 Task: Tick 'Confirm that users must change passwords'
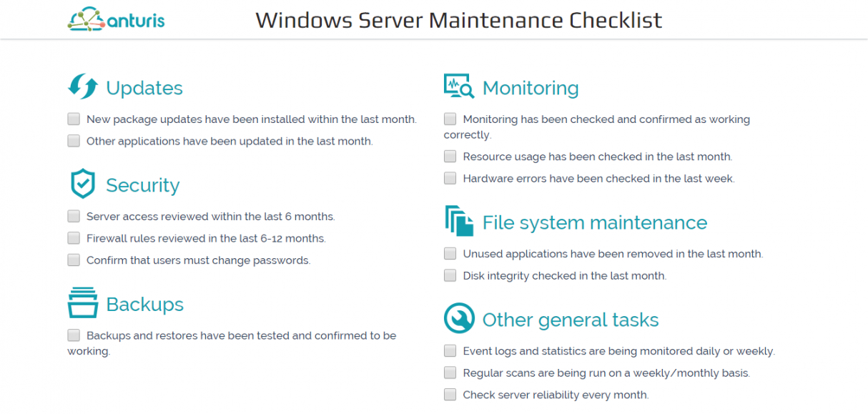click(74, 260)
